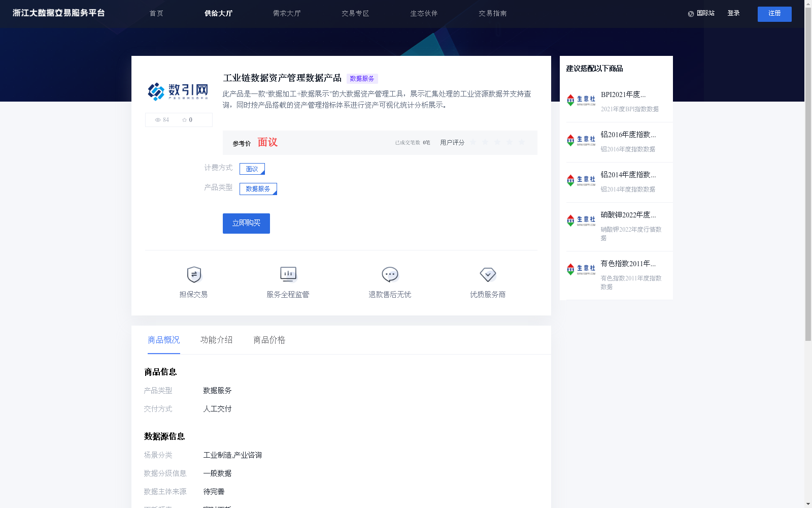Open recommended product 铝2014年度指数...
The height and width of the screenshot is (508, 812).
628,175
